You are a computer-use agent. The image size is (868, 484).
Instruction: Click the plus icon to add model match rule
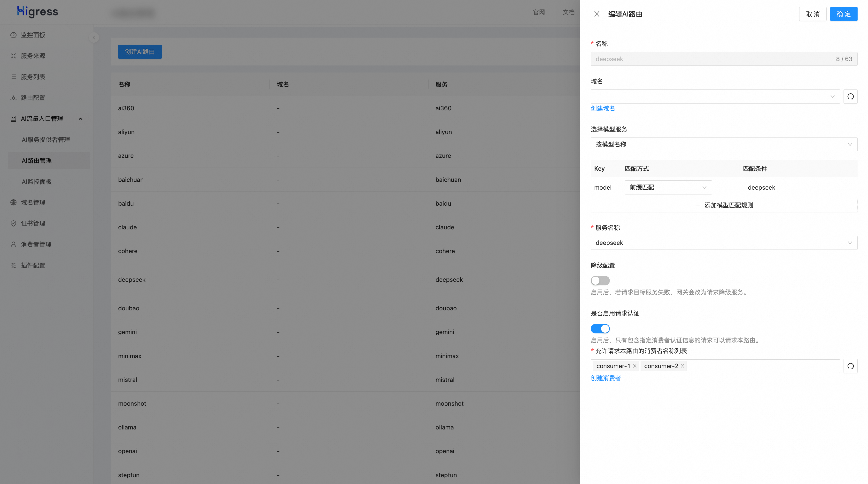tap(697, 205)
